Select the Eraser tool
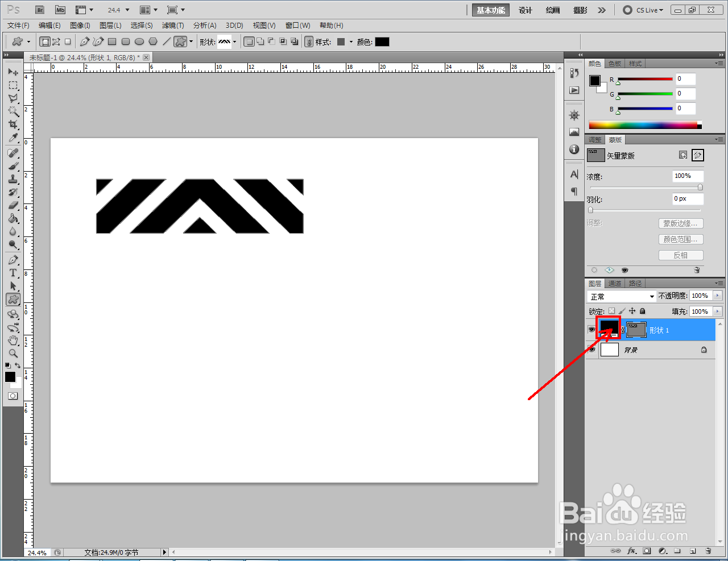 coord(13,206)
